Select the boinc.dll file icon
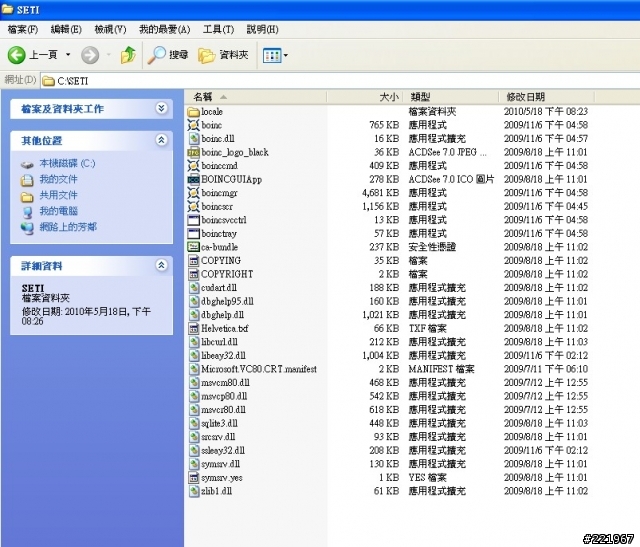 [x=193, y=139]
